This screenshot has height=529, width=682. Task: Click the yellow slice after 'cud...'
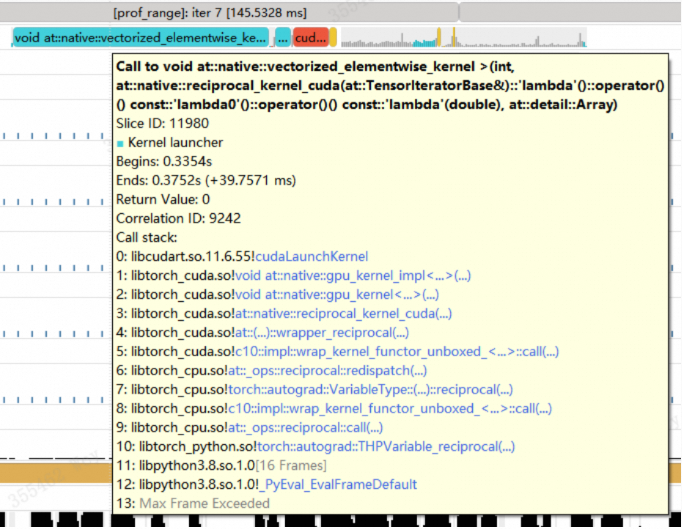tap(333, 38)
